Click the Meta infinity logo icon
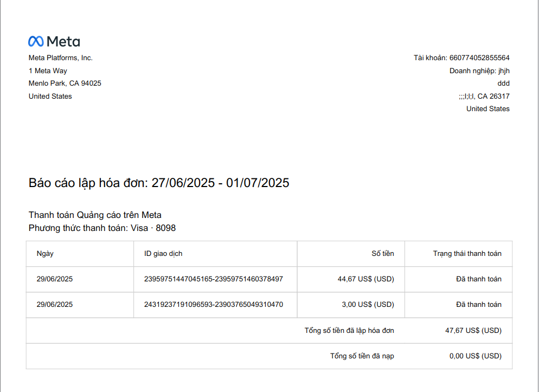Image resolution: width=539 pixels, height=392 pixels. 36,41
